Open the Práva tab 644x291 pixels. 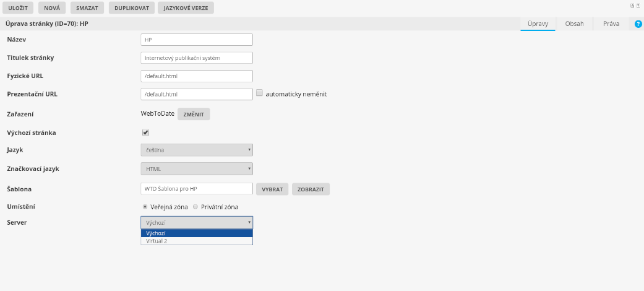point(611,24)
